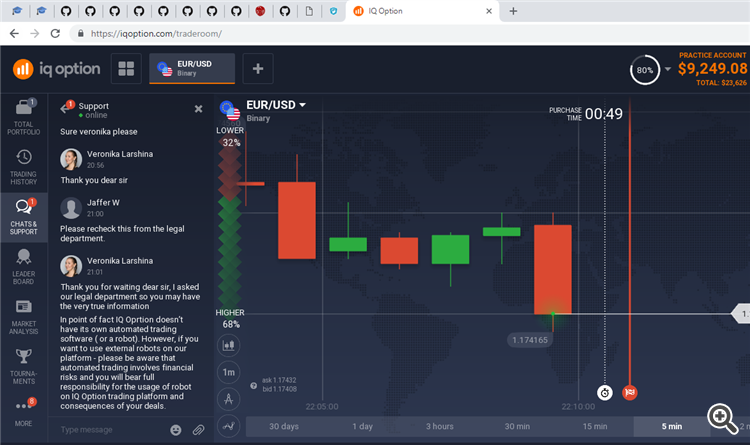Select 30 days time range
Image resolution: width=750 pixels, height=445 pixels.
click(x=284, y=426)
